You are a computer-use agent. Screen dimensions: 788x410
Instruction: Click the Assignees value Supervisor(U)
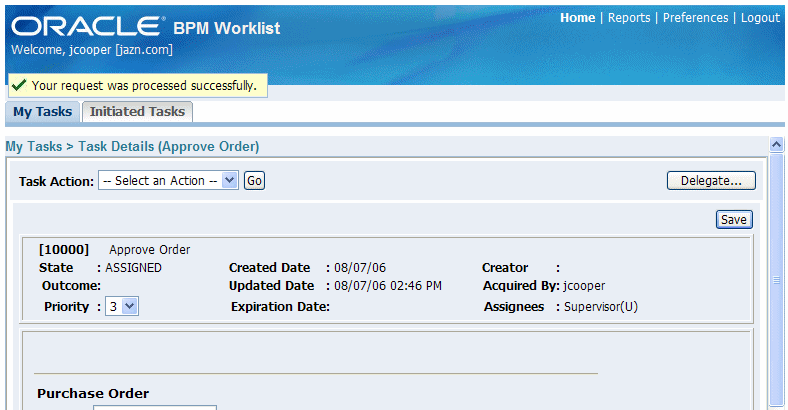[x=601, y=306]
